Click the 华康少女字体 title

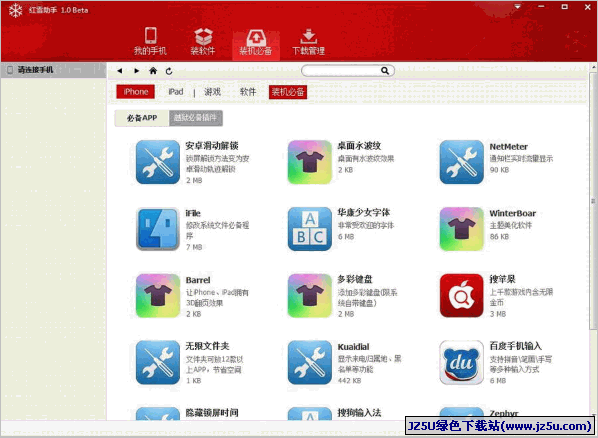(363, 213)
